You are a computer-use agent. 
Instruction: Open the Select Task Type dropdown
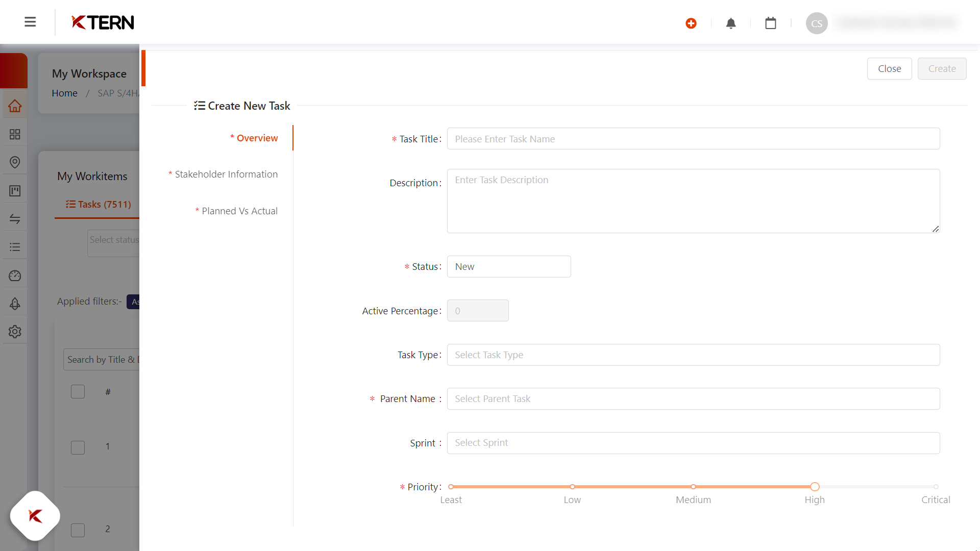coord(693,355)
